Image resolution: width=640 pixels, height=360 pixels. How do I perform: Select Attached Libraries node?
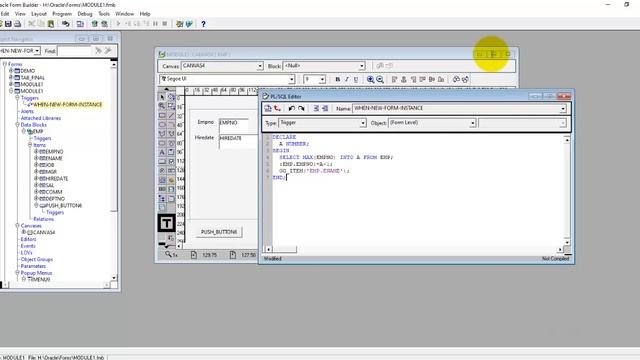point(41,118)
